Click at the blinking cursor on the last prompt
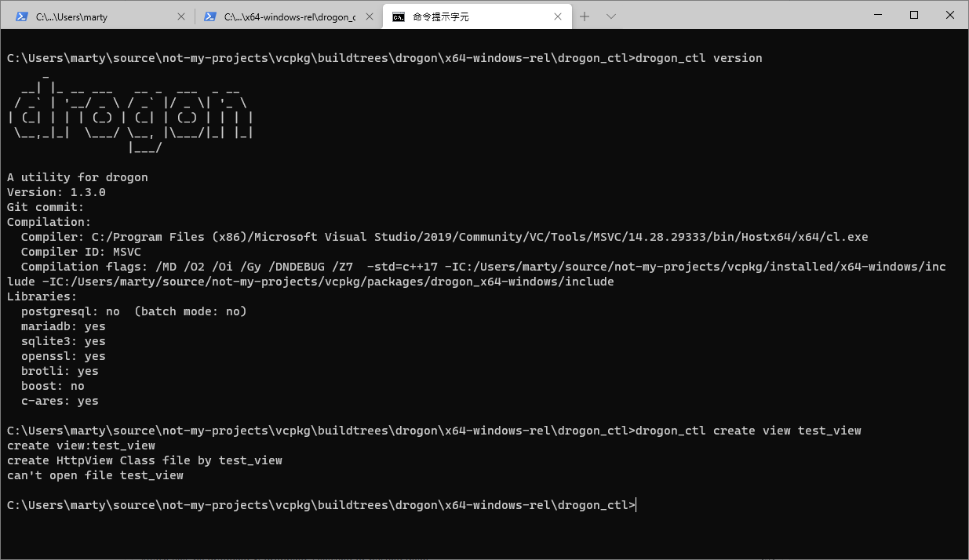This screenshot has width=969, height=560. (636, 504)
